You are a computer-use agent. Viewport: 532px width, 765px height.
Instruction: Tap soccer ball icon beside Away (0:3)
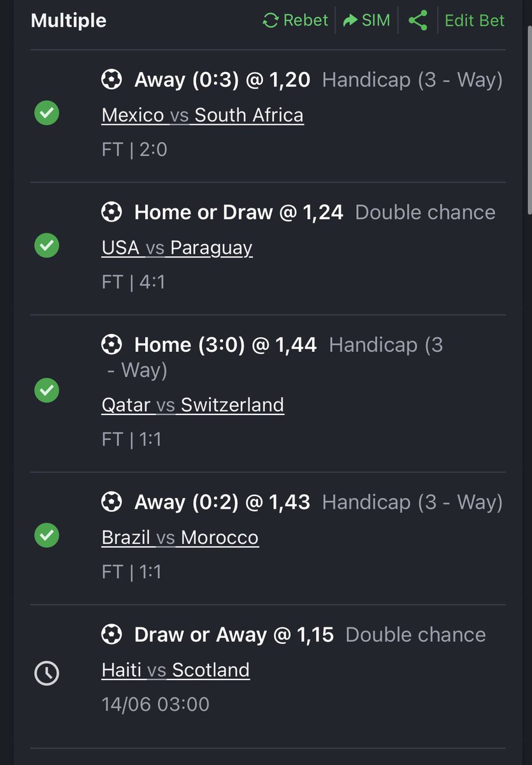coord(111,80)
